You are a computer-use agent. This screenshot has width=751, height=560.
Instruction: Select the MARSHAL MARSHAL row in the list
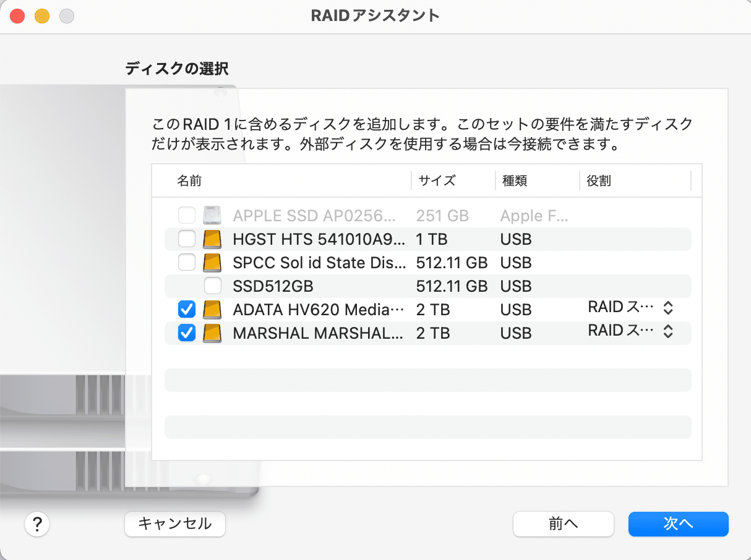click(371, 333)
